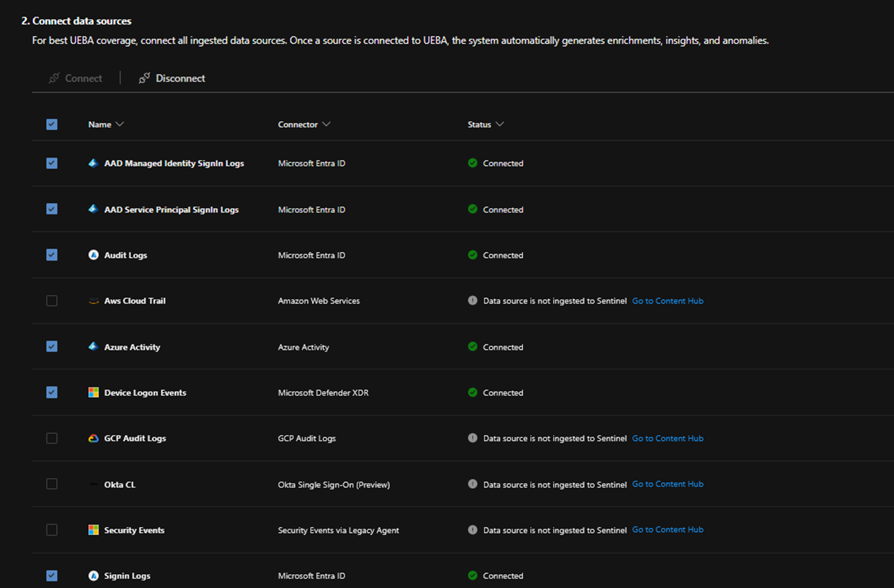894x588 pixels.
Task: Click the Security Events Microsoft icon
Action: (93, 530)
